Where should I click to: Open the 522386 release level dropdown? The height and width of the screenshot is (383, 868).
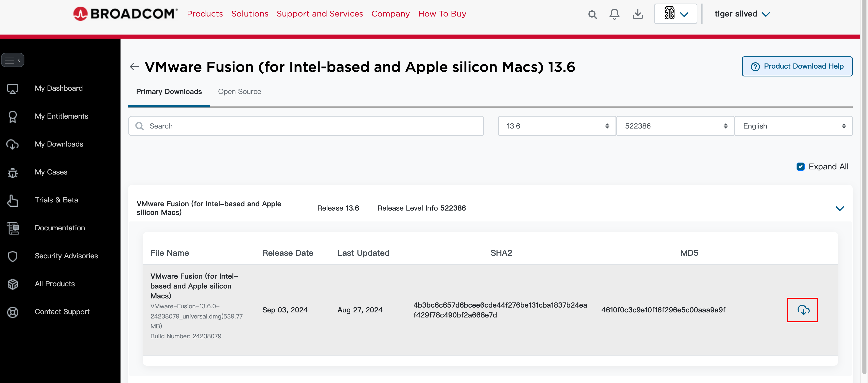675,126
